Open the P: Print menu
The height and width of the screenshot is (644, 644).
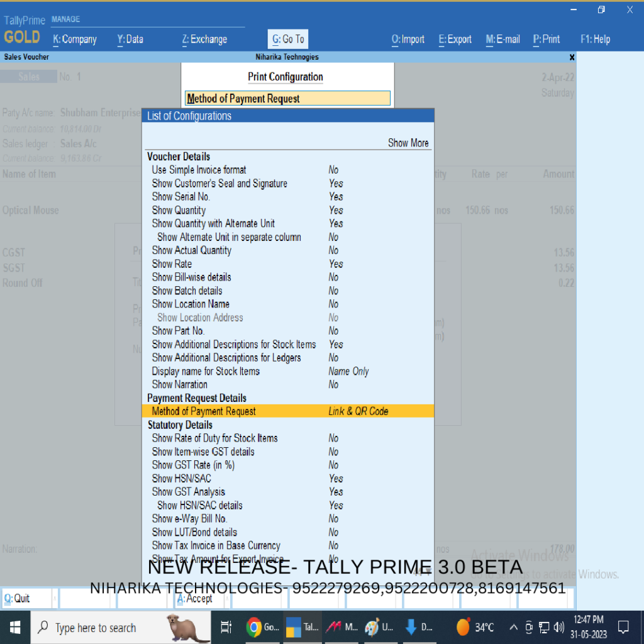(x=546, y=40)
